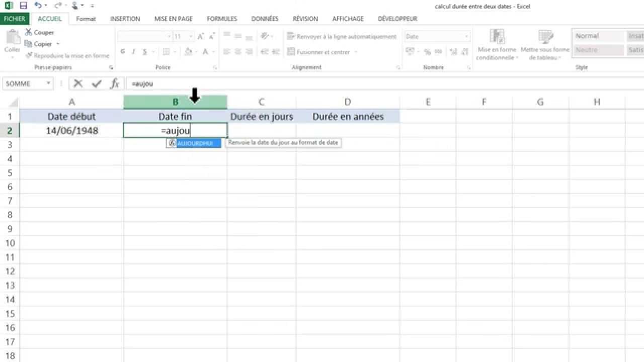
Task: Toggle italic with the I button
Action: pos(133,52)
